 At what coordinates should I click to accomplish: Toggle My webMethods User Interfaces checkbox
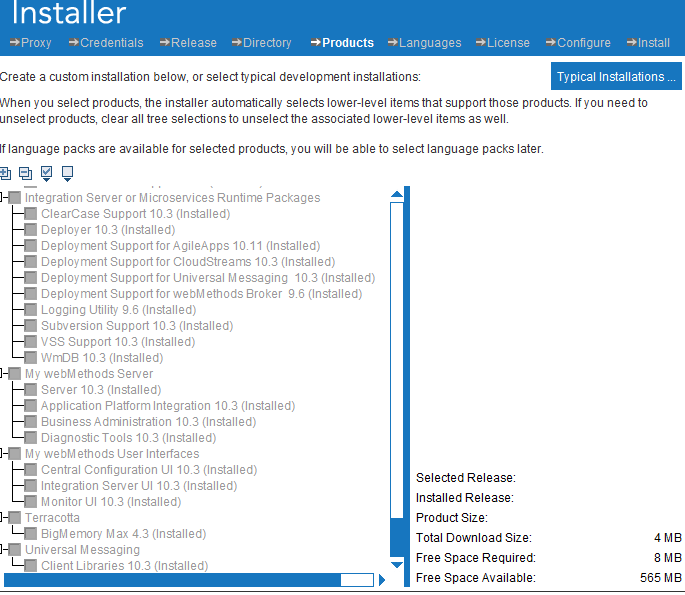[14, 453]
